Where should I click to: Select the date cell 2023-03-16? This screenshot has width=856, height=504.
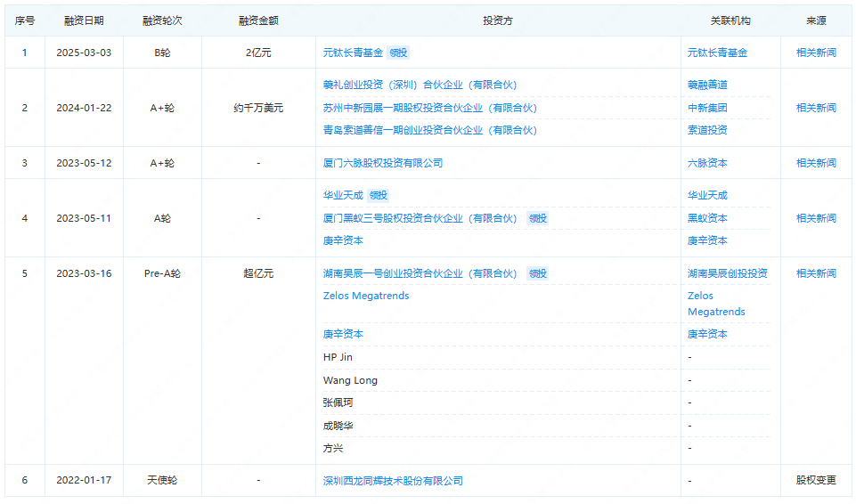point(84,273)
